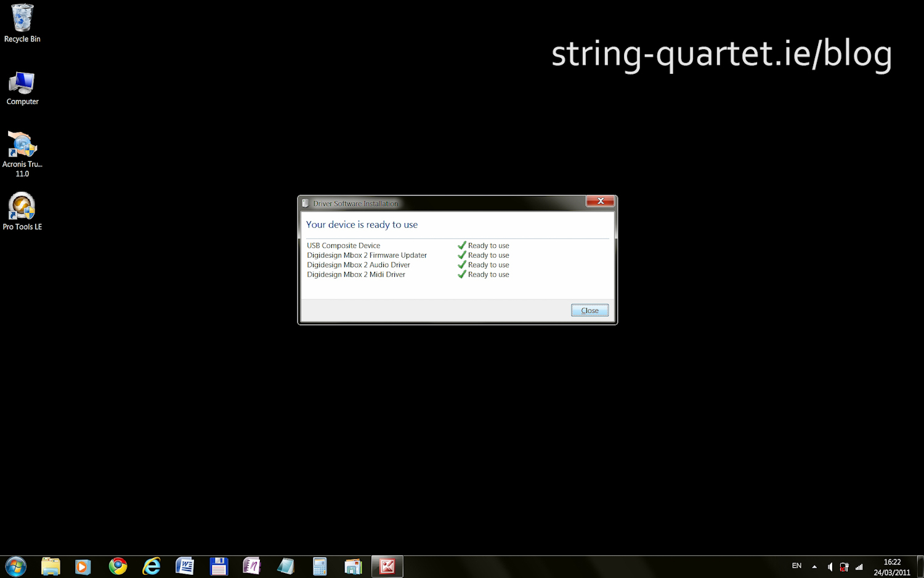The height and width of the screenshot is (578, 924).
Task: Click the checkmark for the Firmware Updater row
Action: tap(462, 255)
